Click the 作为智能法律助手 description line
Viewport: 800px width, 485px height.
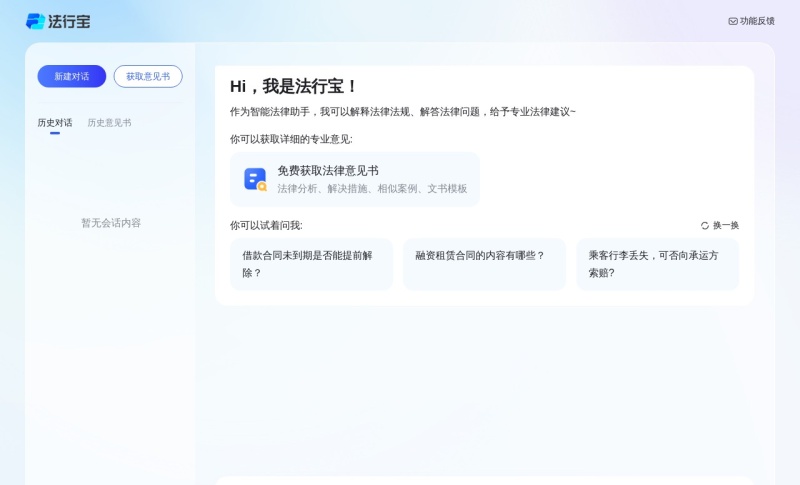click(x=403, y=112)
